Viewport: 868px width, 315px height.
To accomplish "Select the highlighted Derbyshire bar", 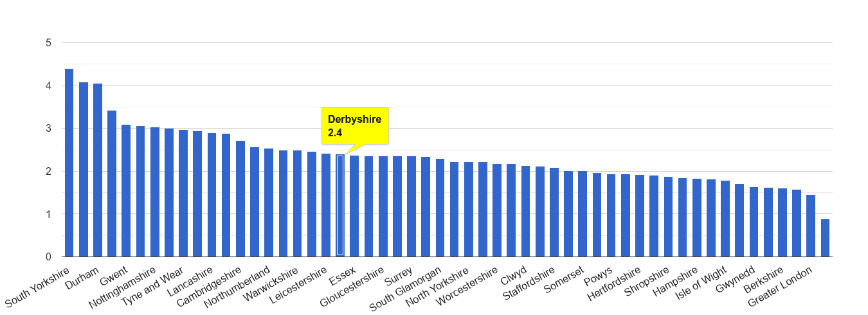I will (x=340, y=206).
